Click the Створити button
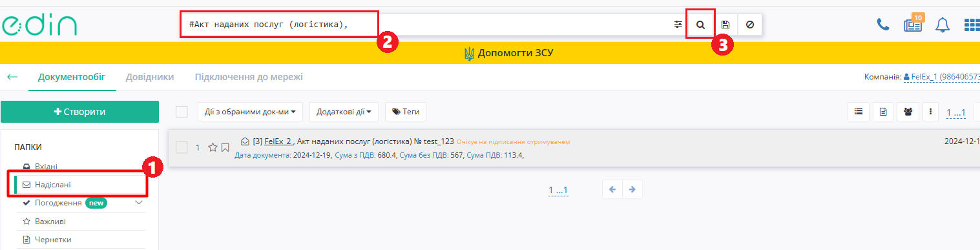 click(79, 112)
